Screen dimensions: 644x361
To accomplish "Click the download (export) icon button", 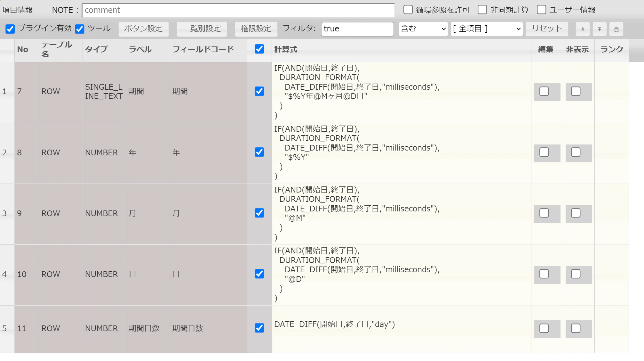I will [583, 29].
